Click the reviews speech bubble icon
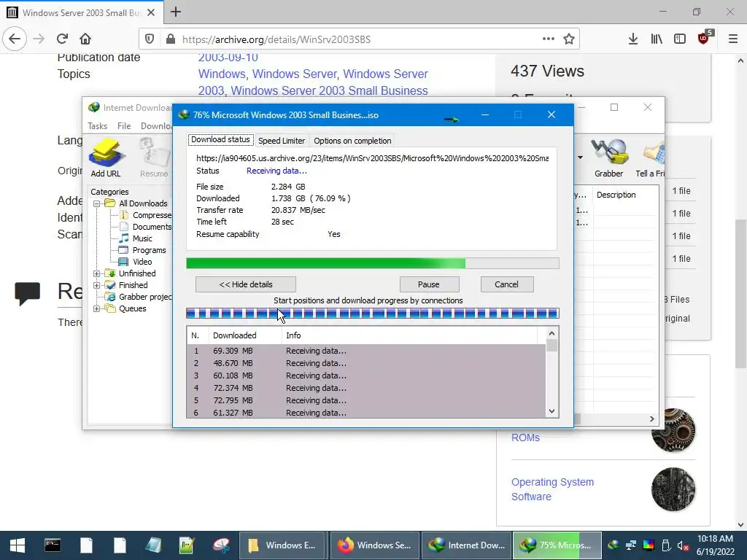The image size is (747, 560). [27, 293]
